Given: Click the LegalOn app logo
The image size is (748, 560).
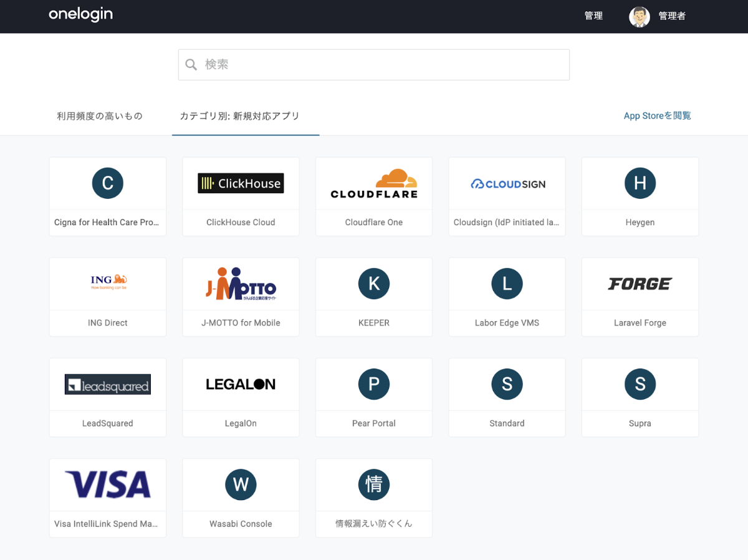Looking at the screenshot, I should pos(241,384).
